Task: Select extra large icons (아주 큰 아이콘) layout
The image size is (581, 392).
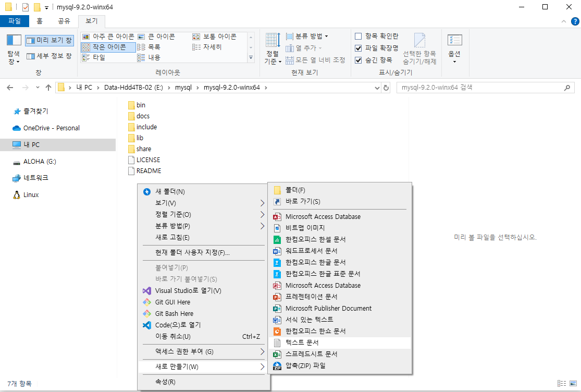Action: (108, 36)
